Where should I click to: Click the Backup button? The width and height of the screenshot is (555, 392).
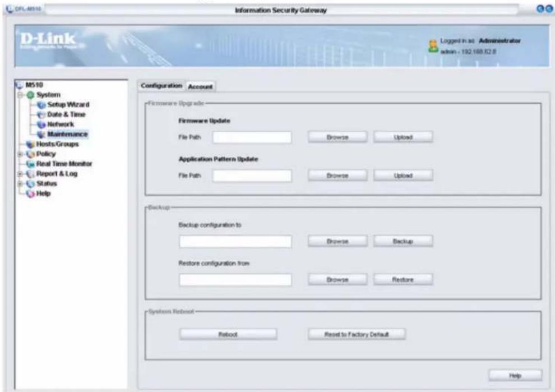pyautogui.click(x=403, y=242)
